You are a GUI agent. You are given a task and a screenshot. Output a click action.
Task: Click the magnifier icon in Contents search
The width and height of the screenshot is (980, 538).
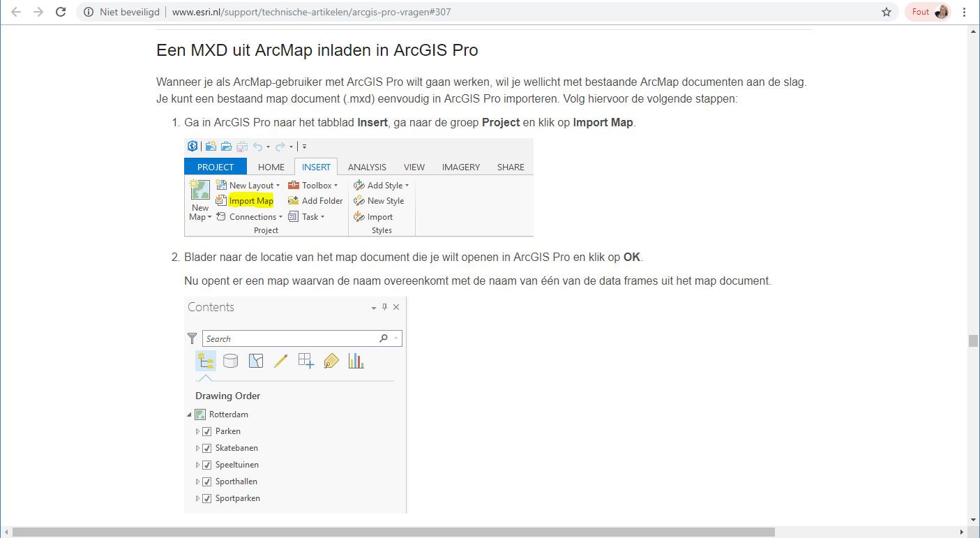tap(384, 338)
